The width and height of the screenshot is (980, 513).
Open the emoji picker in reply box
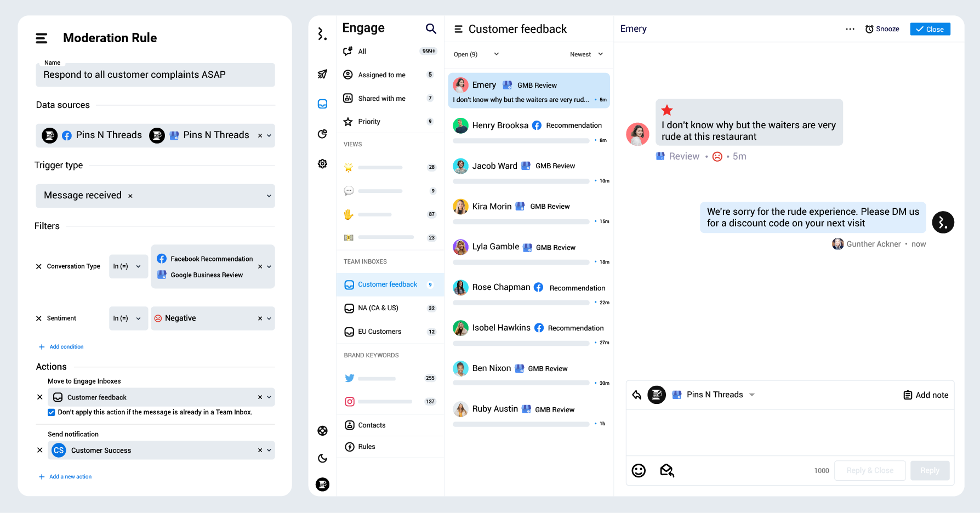(x=639, y=470)
